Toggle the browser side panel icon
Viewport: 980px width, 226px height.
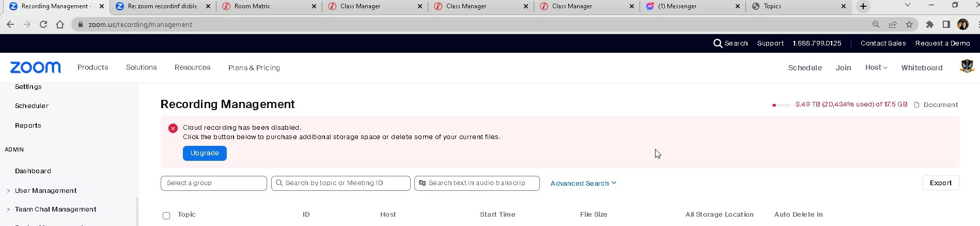[946, 24]
